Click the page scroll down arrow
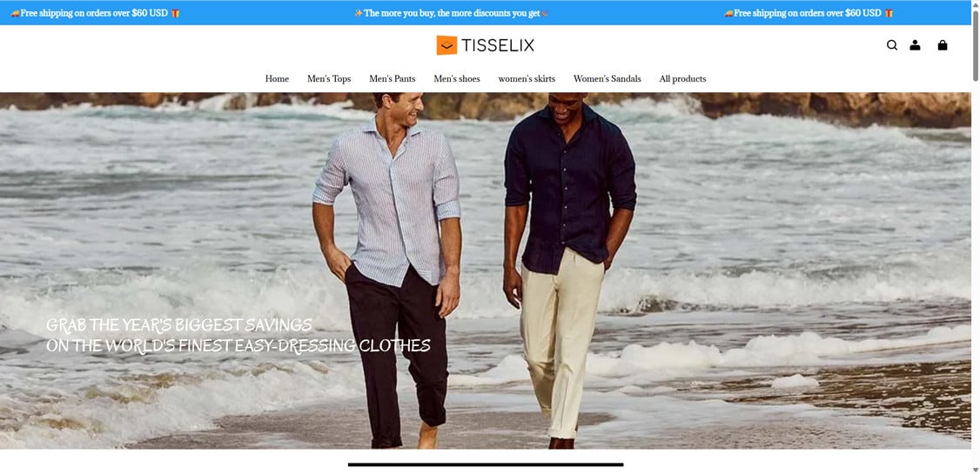Viewport: 980px width, 474px height. click(x=976, y=469)
